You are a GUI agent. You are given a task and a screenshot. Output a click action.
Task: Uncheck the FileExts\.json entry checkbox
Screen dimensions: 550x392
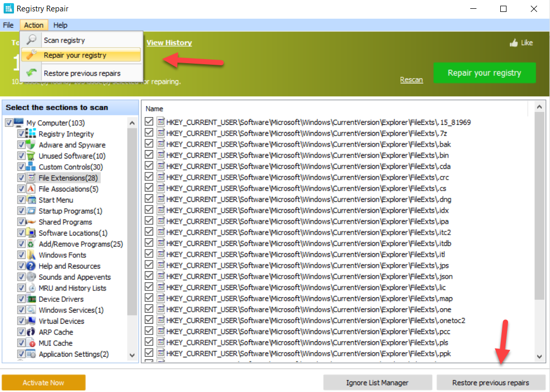click(x=149, y=276)
